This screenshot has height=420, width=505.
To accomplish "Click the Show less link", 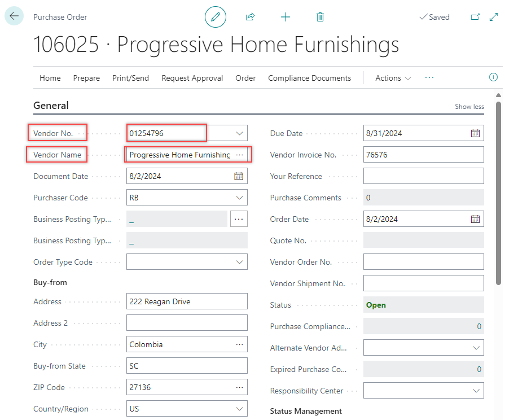I will click(469, 107).
